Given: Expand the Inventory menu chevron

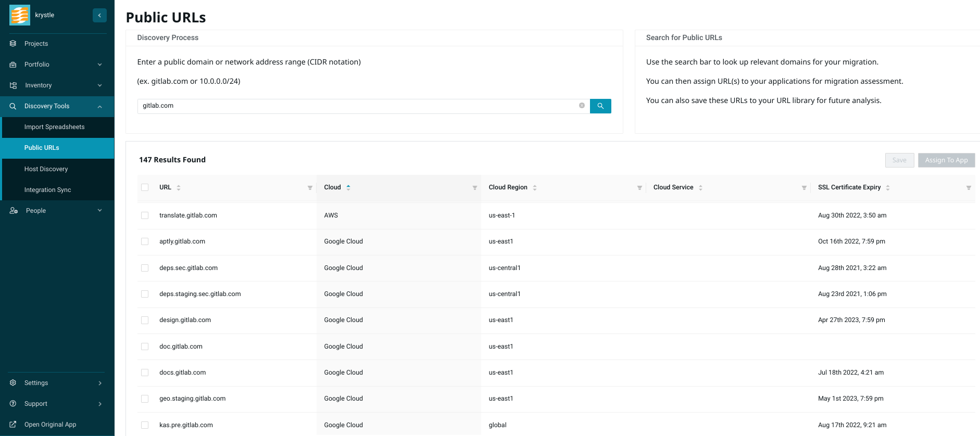Looking at the screenshot, I should (99, 85).
